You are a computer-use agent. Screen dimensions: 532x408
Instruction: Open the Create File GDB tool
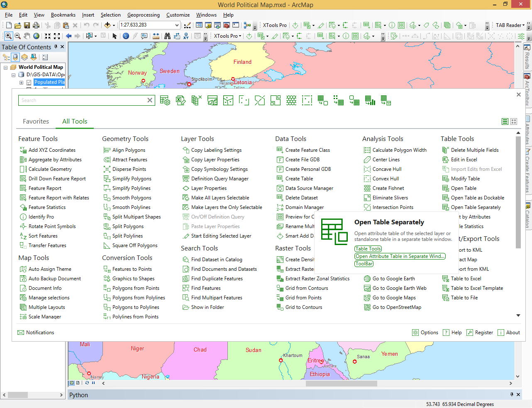click(298, 160)
